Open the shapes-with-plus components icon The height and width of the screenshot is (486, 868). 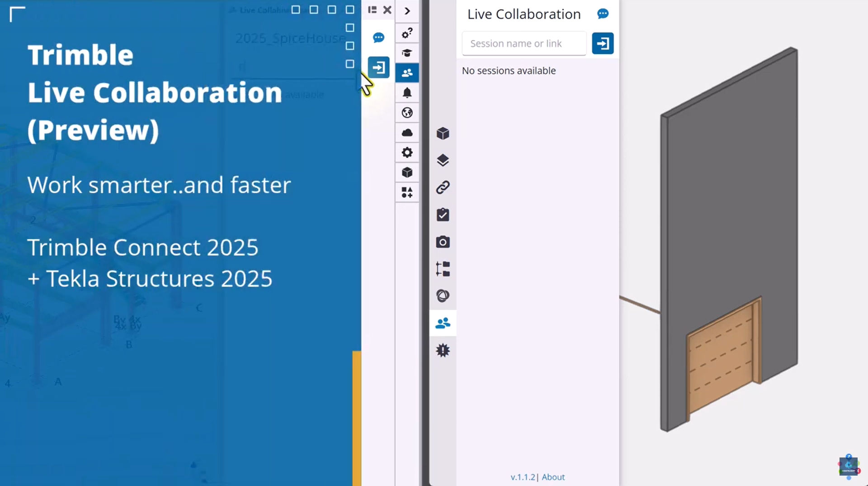point(407,192)
